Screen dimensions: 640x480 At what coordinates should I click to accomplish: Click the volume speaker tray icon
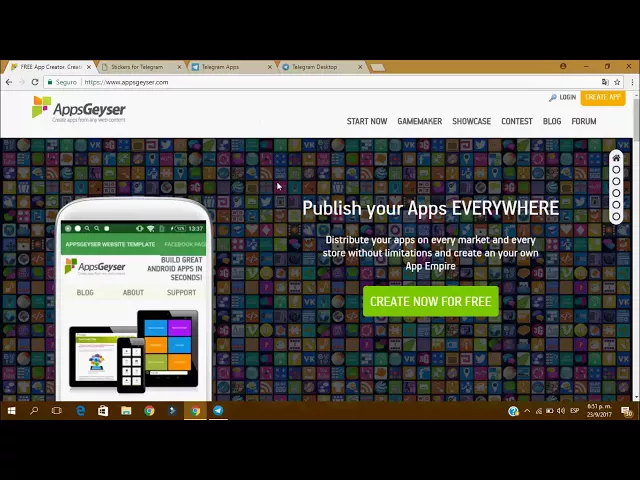tap(561, 411)
